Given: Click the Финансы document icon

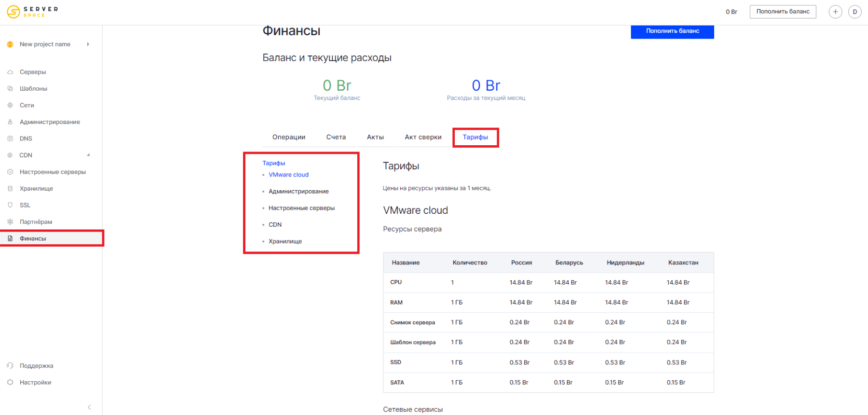Looking at the screenshot, I should (x=10, y=238).
